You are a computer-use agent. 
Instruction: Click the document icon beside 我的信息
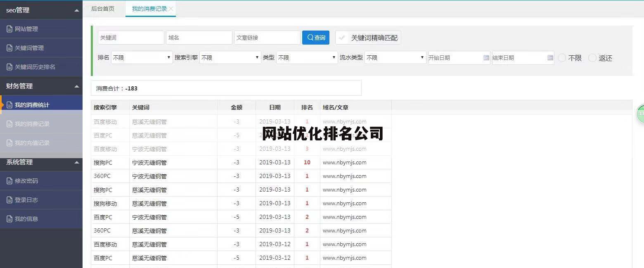click(9, 219)
